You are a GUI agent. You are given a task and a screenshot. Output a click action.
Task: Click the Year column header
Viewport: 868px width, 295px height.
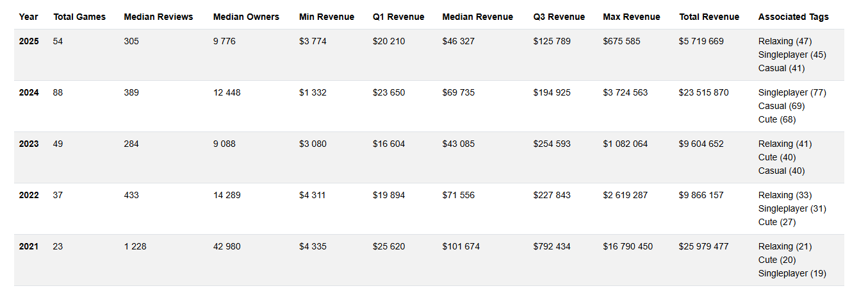point(29,17)
